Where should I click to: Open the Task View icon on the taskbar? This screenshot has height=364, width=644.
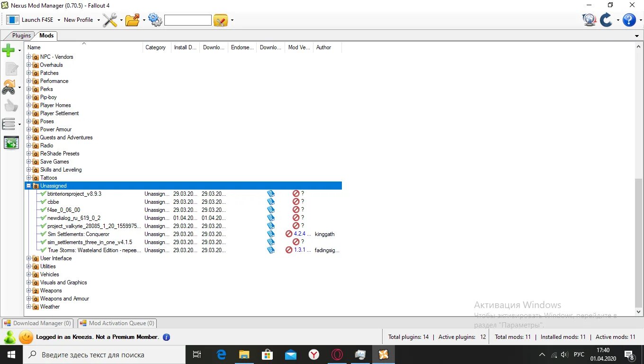[197, 355]
